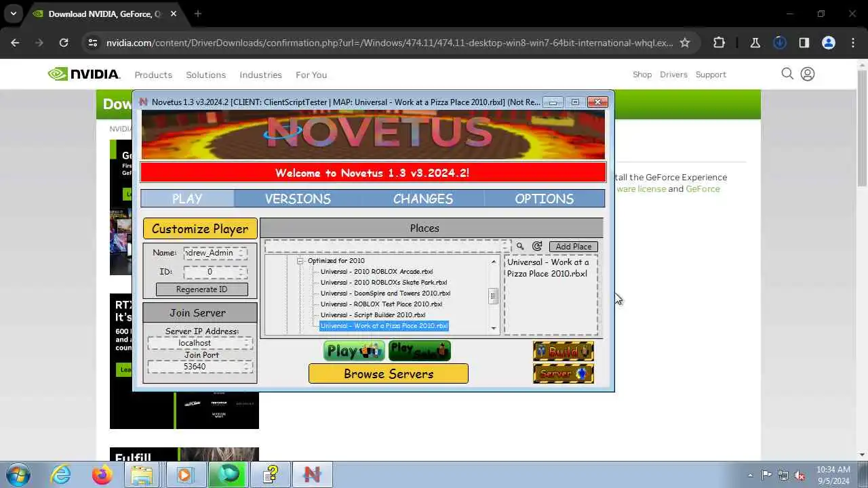Open the Windows Start menu
The height and width of the screenshot is (488, 868).
(x=18, y=474)
